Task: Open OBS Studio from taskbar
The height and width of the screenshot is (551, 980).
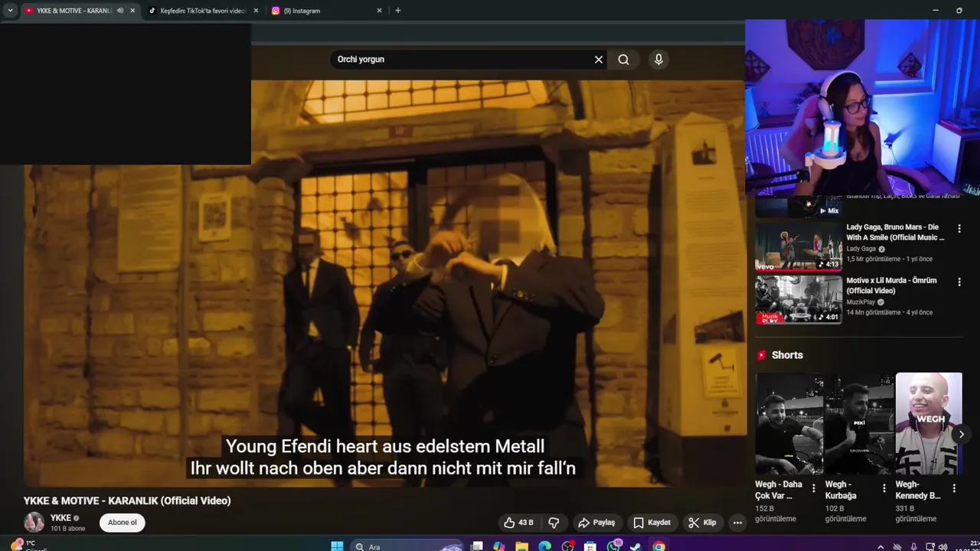Action: coord(567,546)
